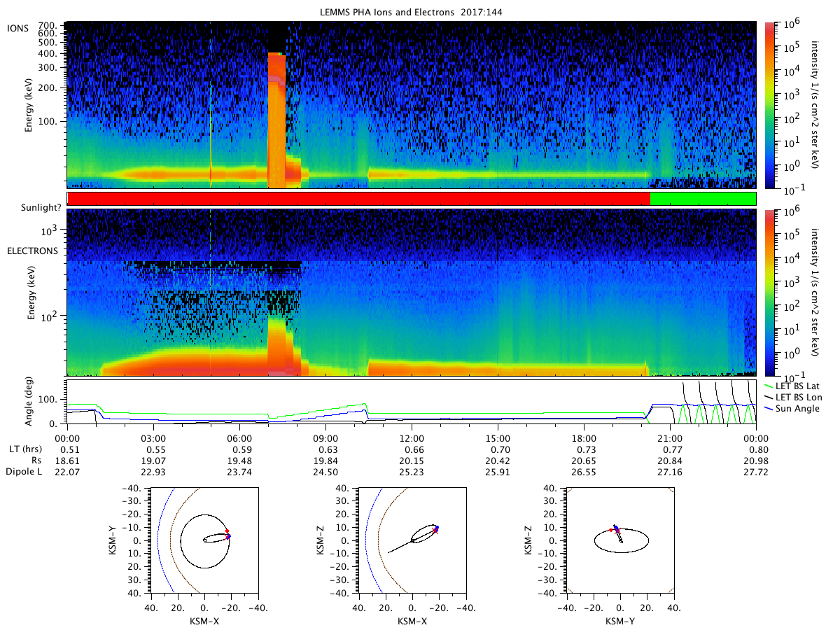Click the intensity units label beside ion color bar
The image size is (840, 630).
pos(815,105)
